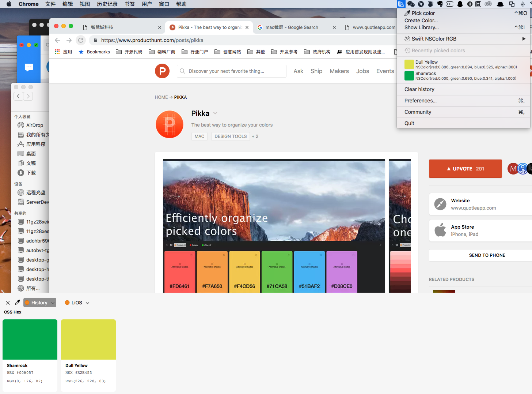Click the Product Hunt logo in the site header
Image resolution: width=532 pixels, height=394 pixels.
162,71
